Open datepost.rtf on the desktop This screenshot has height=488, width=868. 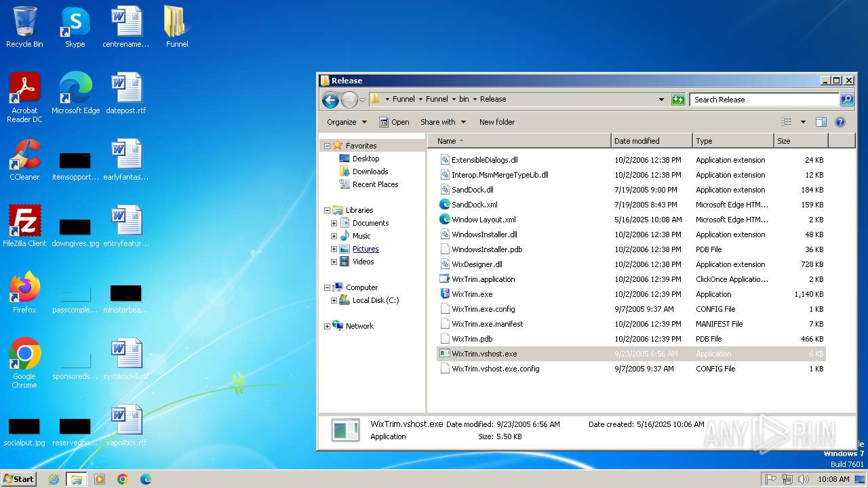pyautogui.click(x=126, y=94)
